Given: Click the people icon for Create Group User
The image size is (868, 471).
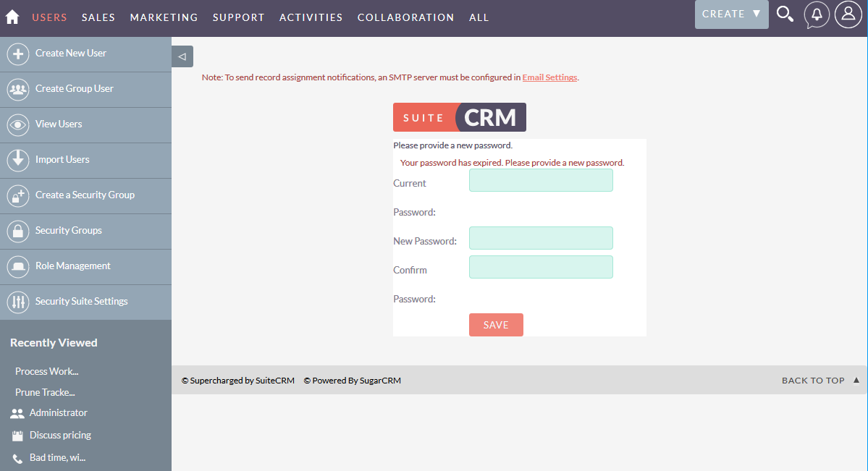Looking at the screenshot, I should (x=17, y=89).
